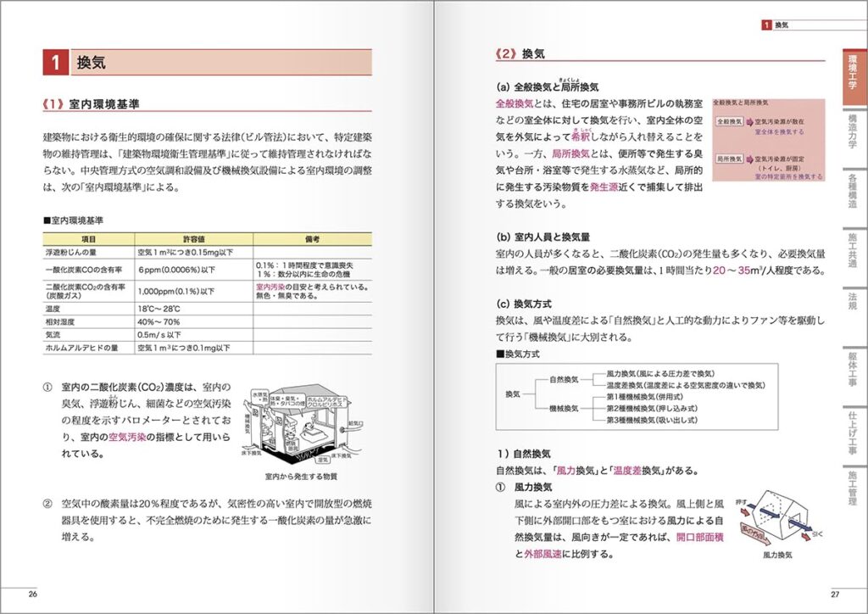Click the 機械換気 node in the diagram
The image size is (868, 614).
pos(564,409)
